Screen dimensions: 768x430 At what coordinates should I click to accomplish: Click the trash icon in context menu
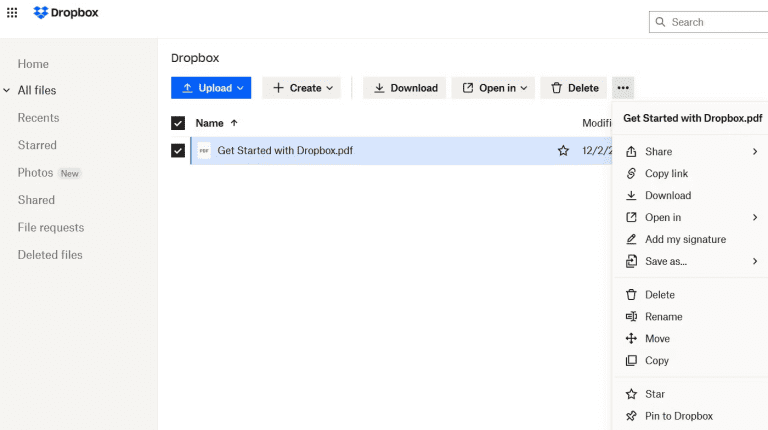tap(631, 294)
